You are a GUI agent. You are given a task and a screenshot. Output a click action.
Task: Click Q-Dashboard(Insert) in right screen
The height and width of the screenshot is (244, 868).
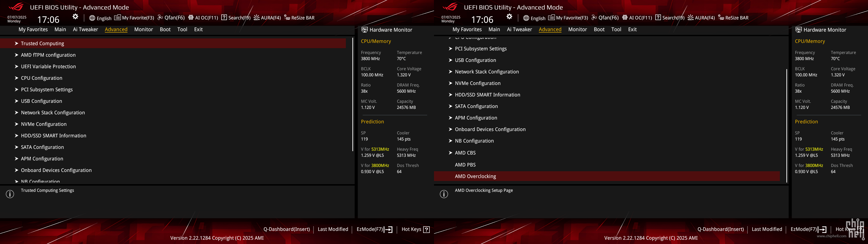pos(720,229)
